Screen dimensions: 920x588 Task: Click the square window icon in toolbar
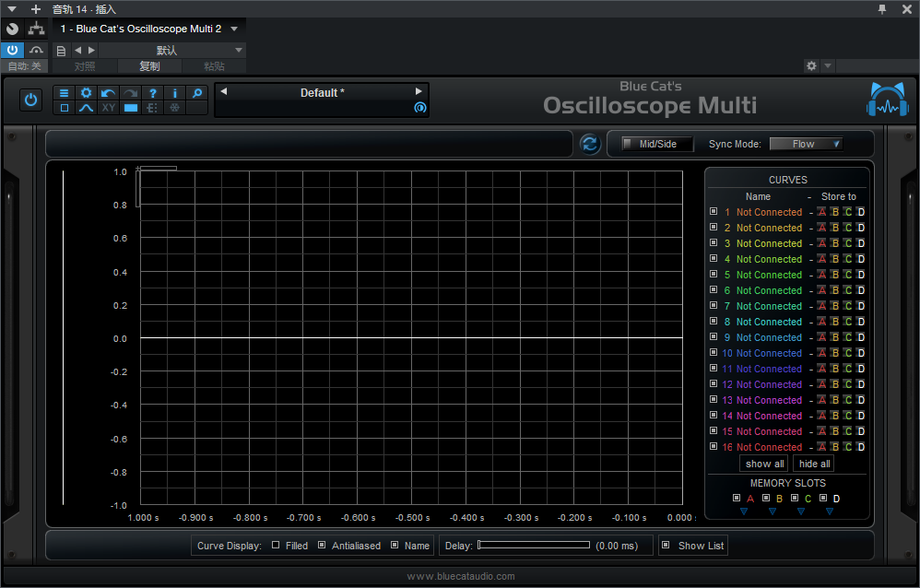tap(64, 108)
